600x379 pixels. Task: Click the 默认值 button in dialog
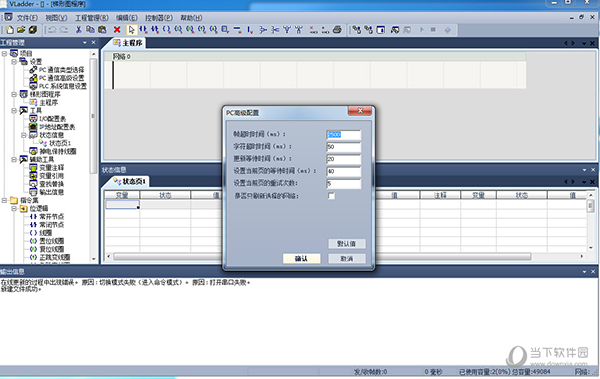pyautogui.click(x=347, y=243)
